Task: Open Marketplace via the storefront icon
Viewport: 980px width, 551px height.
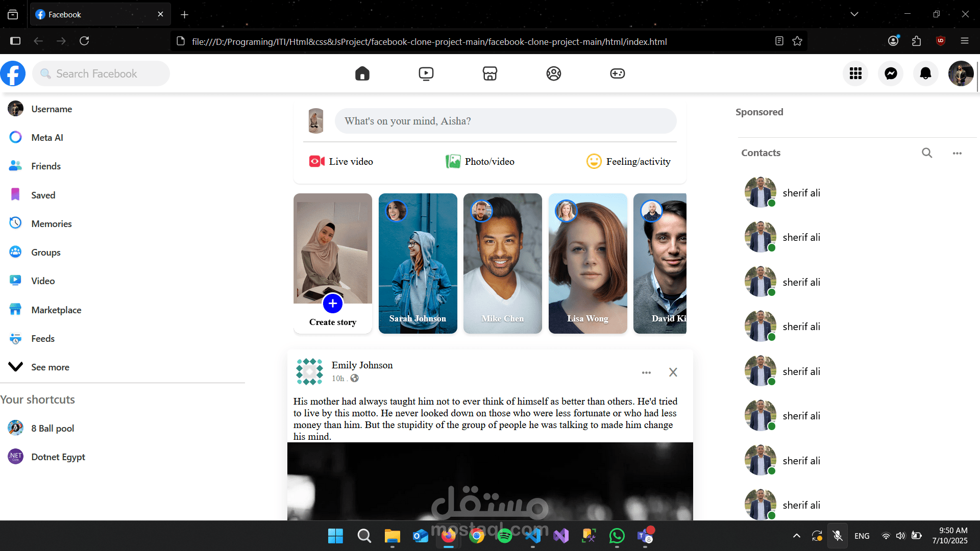Action: [x=489, y=73]
